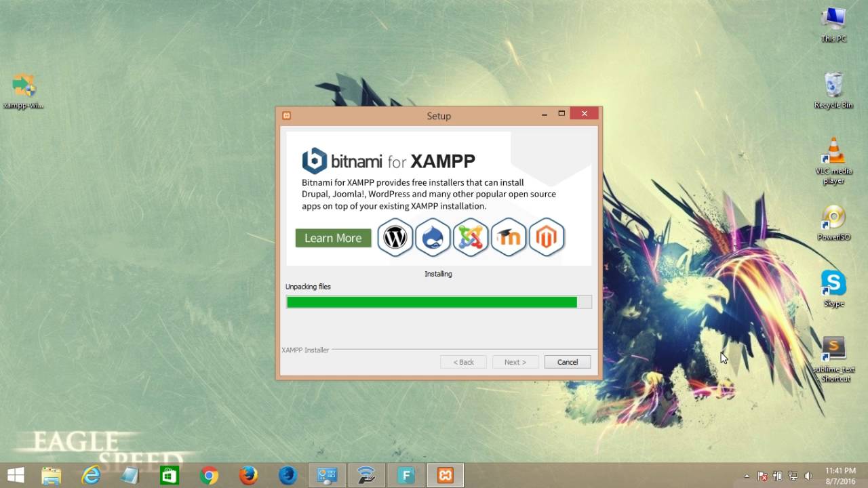Click the Moodle logo icon

(x=509, y=237)
